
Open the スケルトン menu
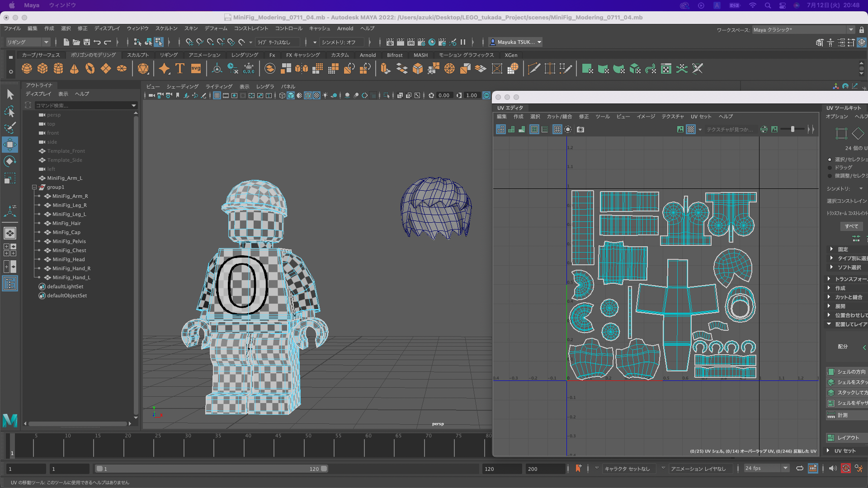click(x=166, y=28)
